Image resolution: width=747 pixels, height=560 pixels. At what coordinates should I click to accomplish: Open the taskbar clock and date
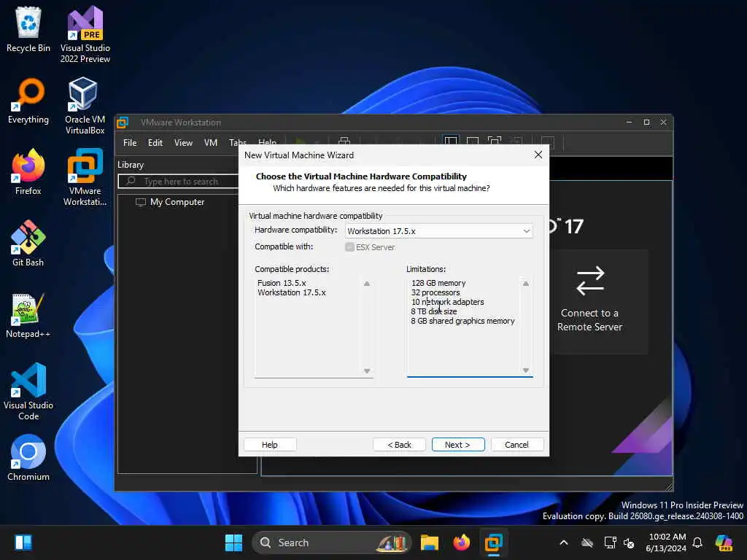(666, 542)
